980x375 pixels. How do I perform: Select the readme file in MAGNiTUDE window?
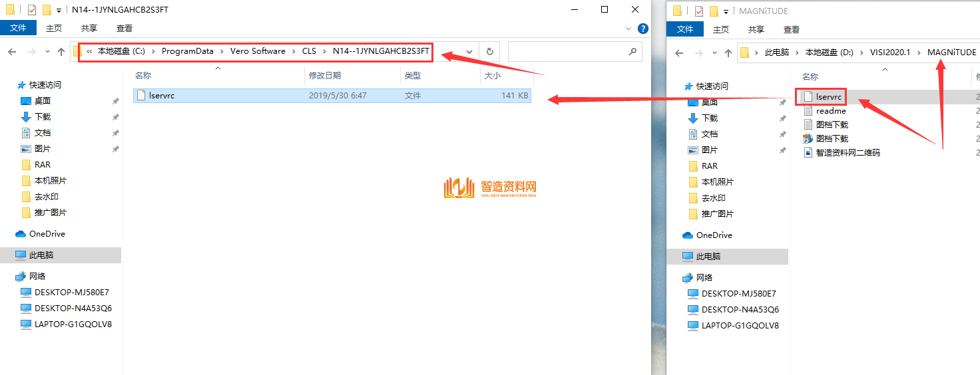pos(831,111)
